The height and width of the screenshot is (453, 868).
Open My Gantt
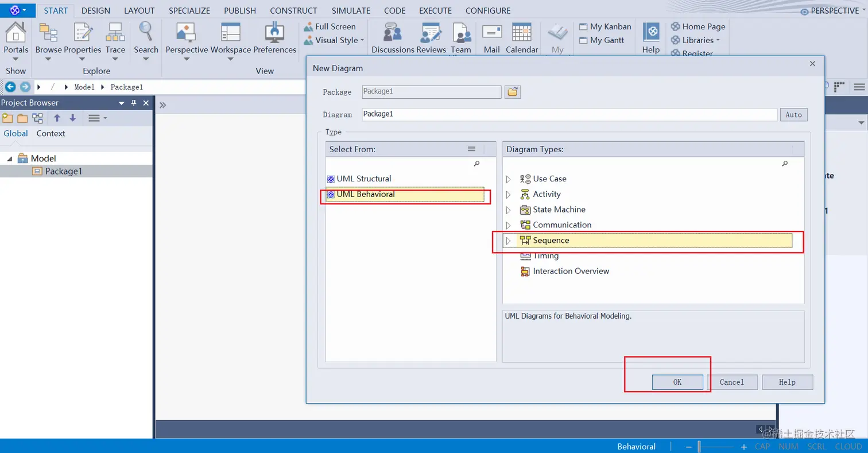click(x=602, y=40)
